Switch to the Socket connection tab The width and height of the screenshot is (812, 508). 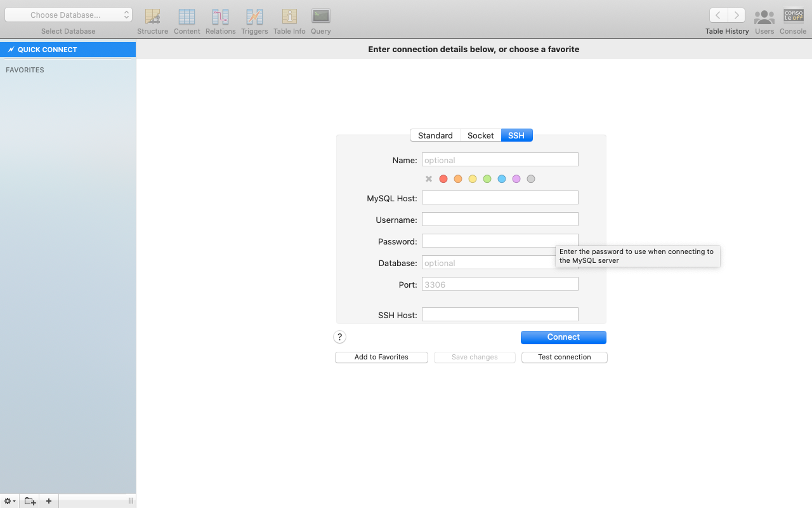[x=480, y=135]
